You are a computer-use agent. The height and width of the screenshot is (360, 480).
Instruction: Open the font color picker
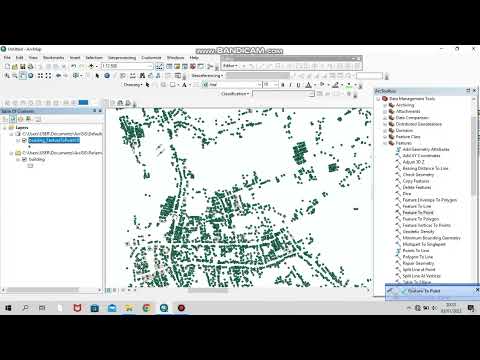pos(309,85)
